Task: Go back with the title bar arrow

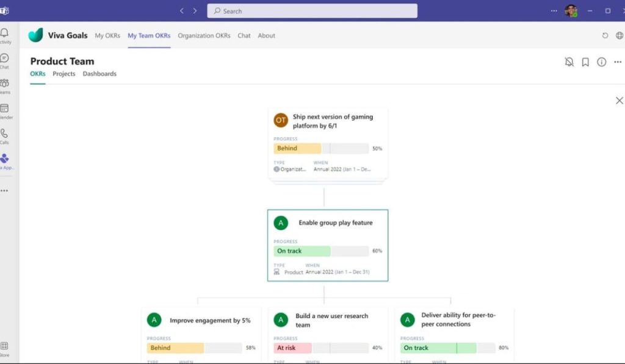Action: pyautogui.click(x=182, y=11)
